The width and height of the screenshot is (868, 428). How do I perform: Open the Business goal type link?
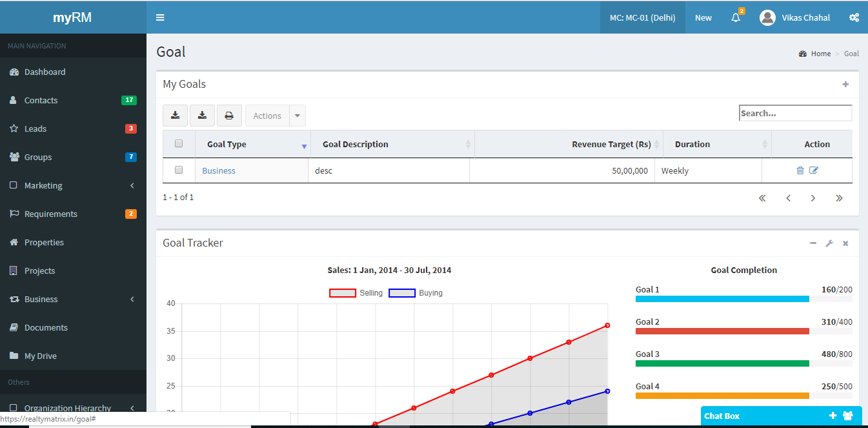(219, 170)
